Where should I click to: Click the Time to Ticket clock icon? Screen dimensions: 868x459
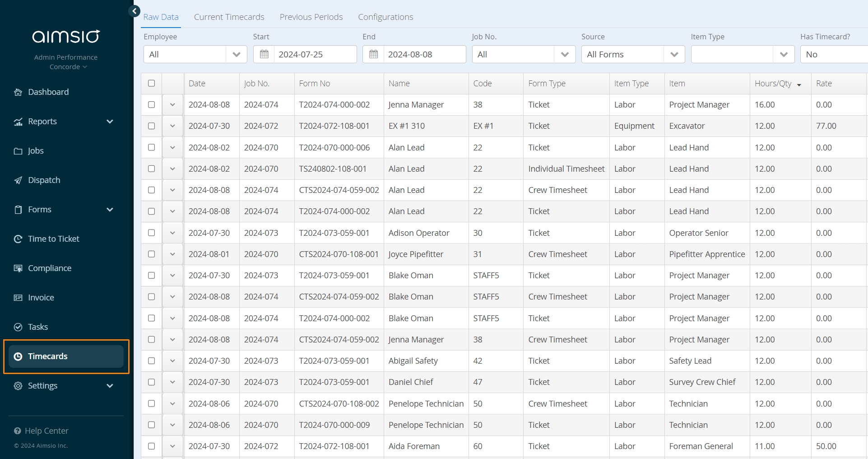pyautogui.click(x=18, y=239)
